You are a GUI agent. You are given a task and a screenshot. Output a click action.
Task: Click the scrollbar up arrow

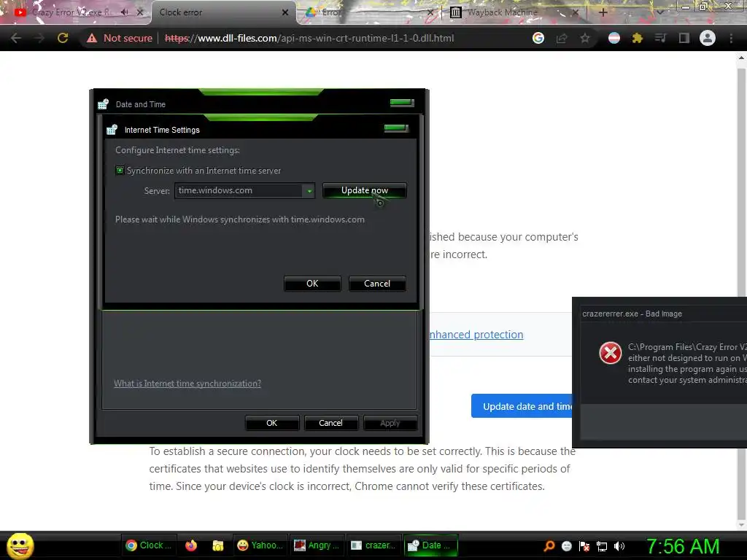pos(741,58)
